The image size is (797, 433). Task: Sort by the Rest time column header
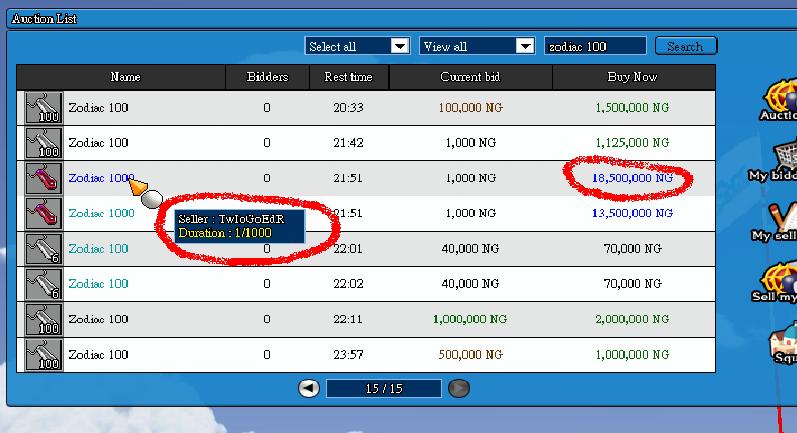point(348,77)
